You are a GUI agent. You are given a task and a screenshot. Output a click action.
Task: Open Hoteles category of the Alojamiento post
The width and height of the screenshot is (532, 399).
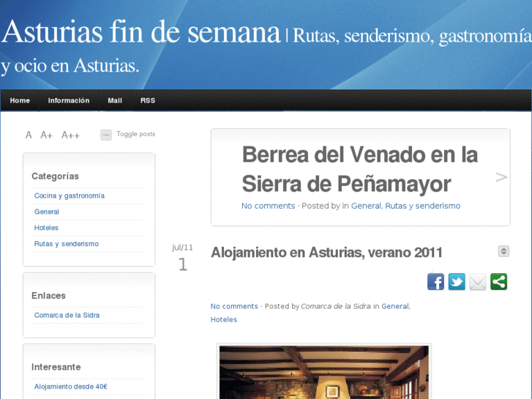click(x=224, y=319)
